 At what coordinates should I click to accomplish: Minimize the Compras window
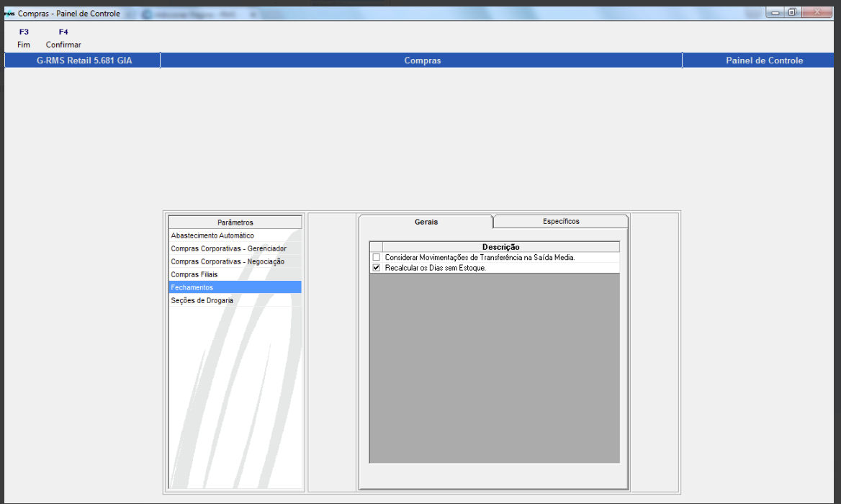(775, 12)
